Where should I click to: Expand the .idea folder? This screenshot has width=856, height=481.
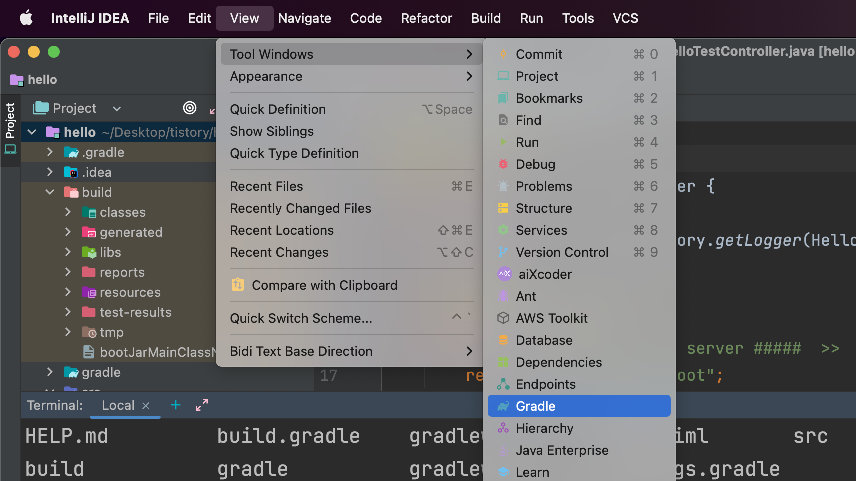click(50, 172)
